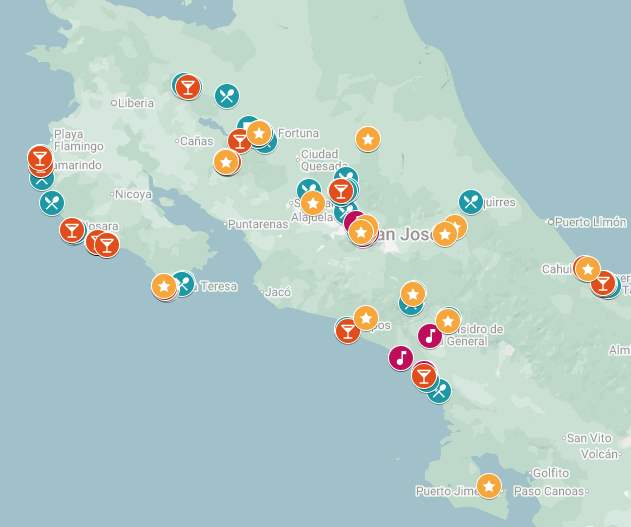This screenshot has height=527, width=631.
Task: Click the Golfito town label
Action: point(551,473)
